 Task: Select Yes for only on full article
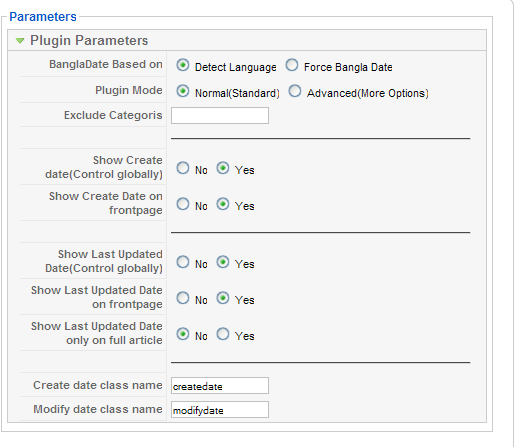(223, 334)
